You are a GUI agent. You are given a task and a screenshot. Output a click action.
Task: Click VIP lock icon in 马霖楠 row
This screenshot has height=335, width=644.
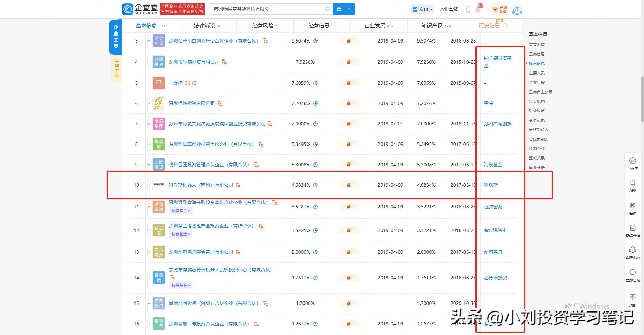(349, 83)
